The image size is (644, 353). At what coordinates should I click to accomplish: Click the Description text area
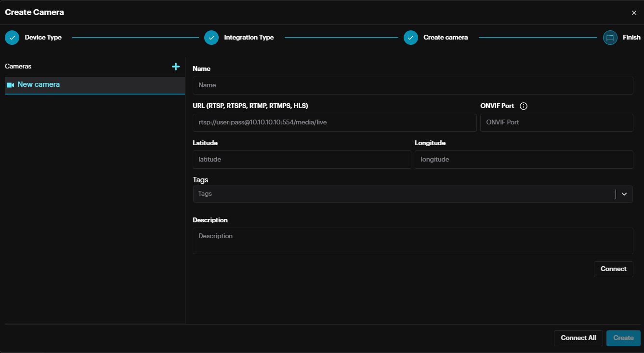click(x=412, y=241)
